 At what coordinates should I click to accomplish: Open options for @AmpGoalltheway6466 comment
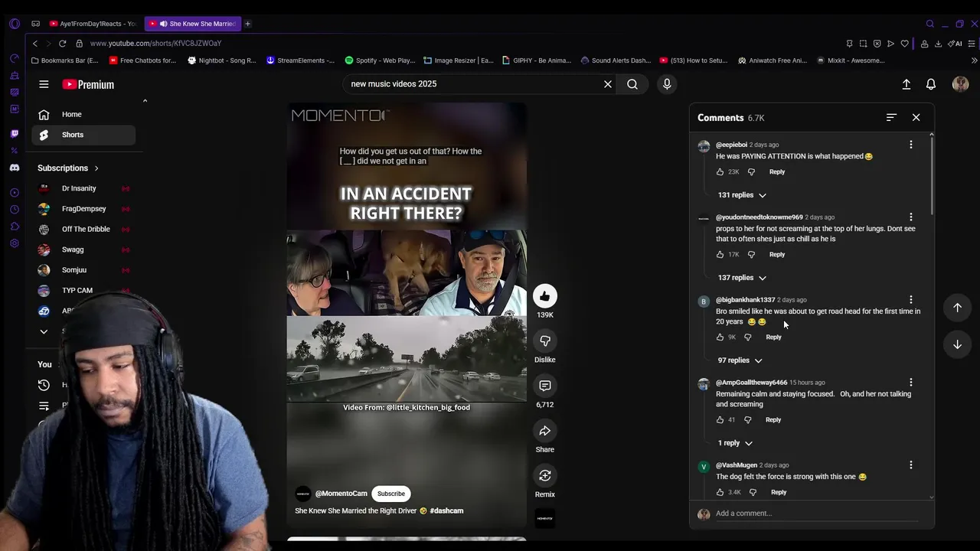pyautogui.click(x=910, y=383)
